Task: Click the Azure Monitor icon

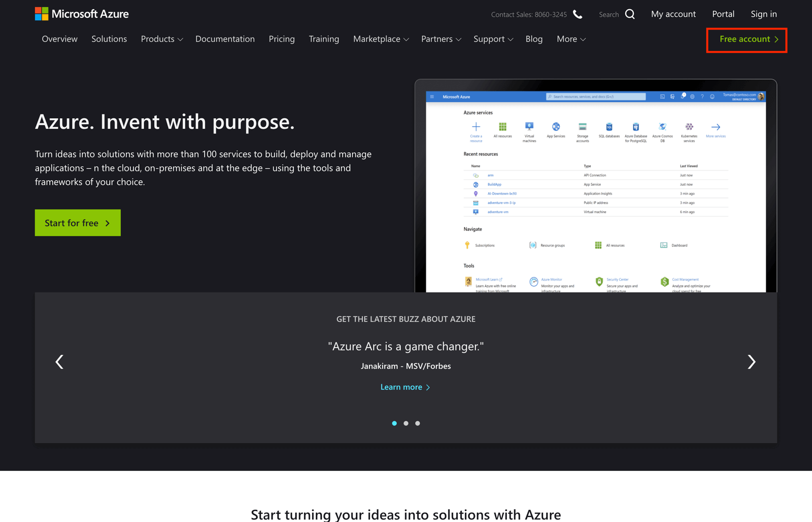Action: (x=533, y=282)
